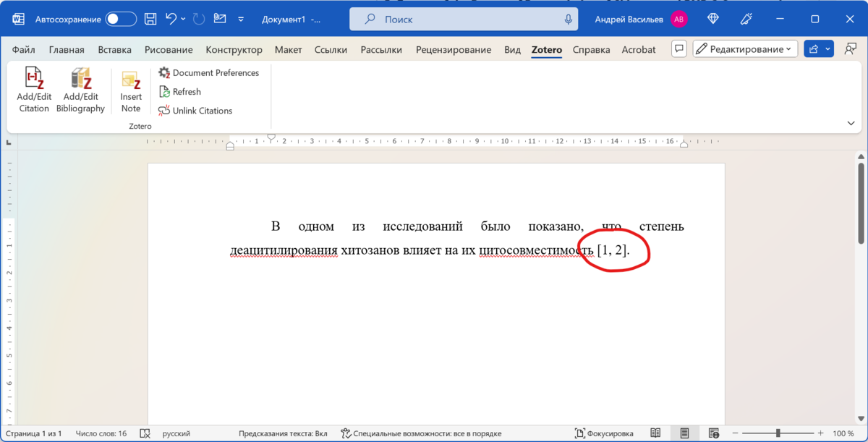Activate the microphone voice search icon
868x442 pixels.
point(569,20)
